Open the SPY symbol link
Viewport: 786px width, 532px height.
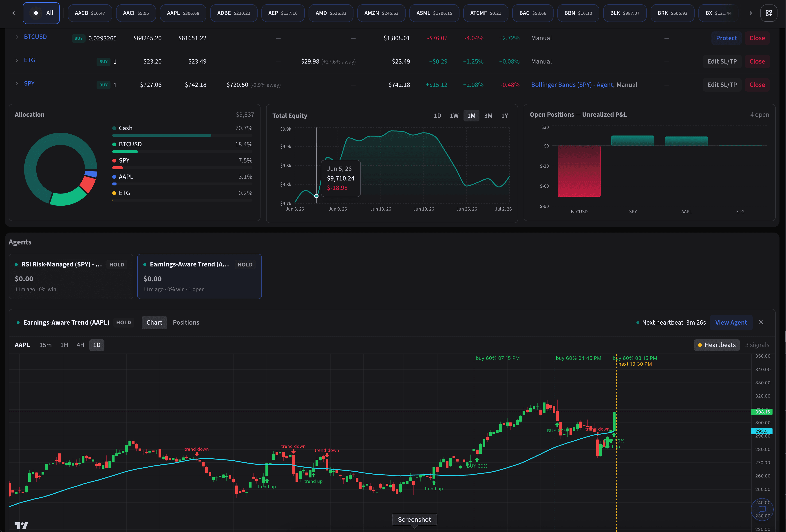point(29,84)
